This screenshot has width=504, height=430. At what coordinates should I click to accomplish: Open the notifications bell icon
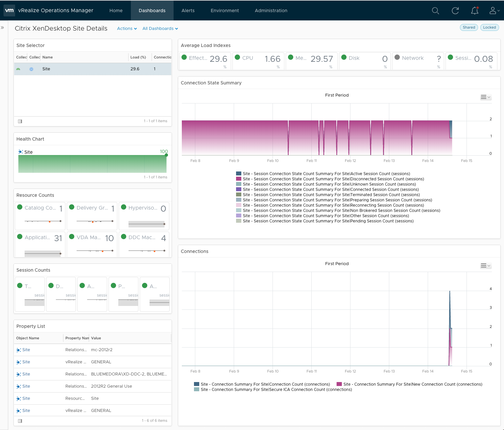pyautogui.click(x=475, y=11)
